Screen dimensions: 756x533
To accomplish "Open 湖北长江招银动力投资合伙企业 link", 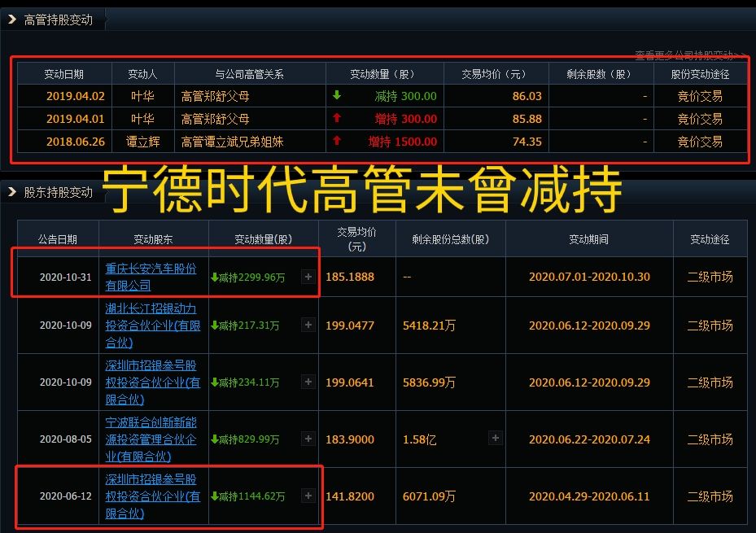I will (x=153, y=325).
